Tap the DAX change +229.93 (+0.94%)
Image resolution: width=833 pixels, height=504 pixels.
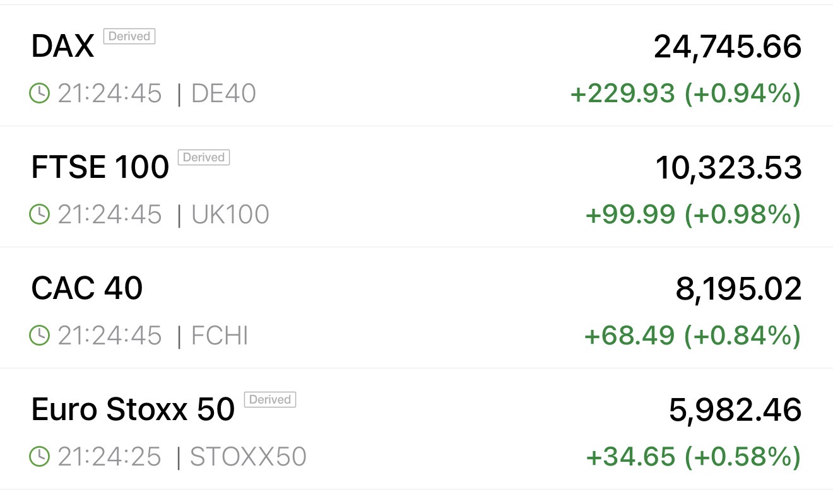(685, 94)
